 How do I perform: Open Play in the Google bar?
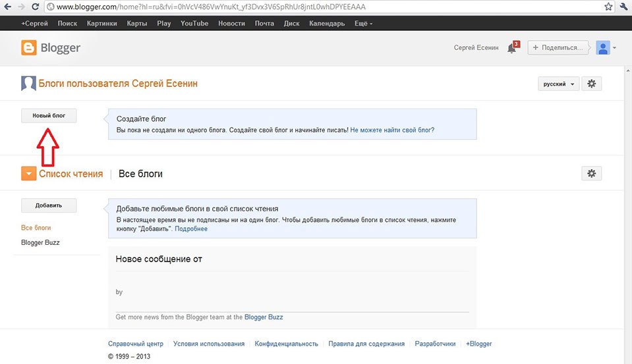click(164, 23)
